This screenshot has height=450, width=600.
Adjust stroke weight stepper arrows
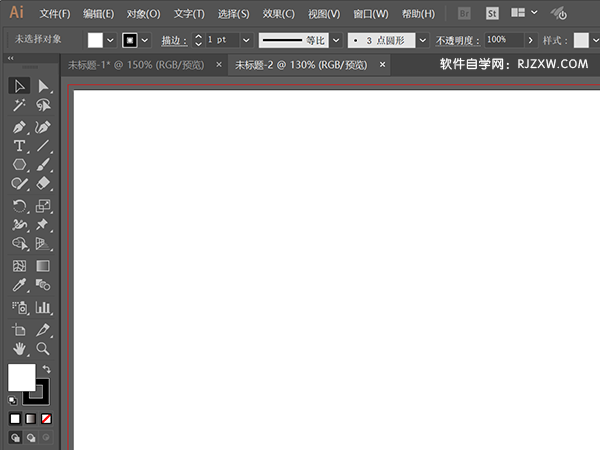pyautogui.click(x=198, y=40)
